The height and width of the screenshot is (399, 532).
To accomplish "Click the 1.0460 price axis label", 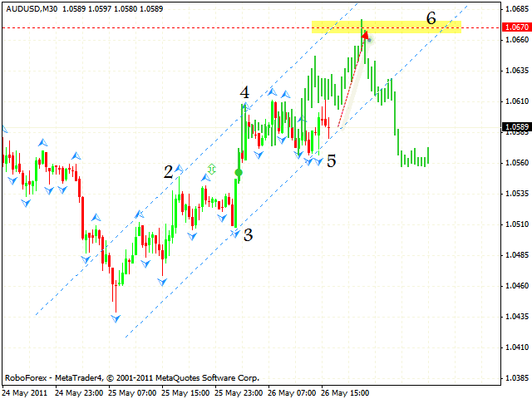I will click(x=517, y=286).
